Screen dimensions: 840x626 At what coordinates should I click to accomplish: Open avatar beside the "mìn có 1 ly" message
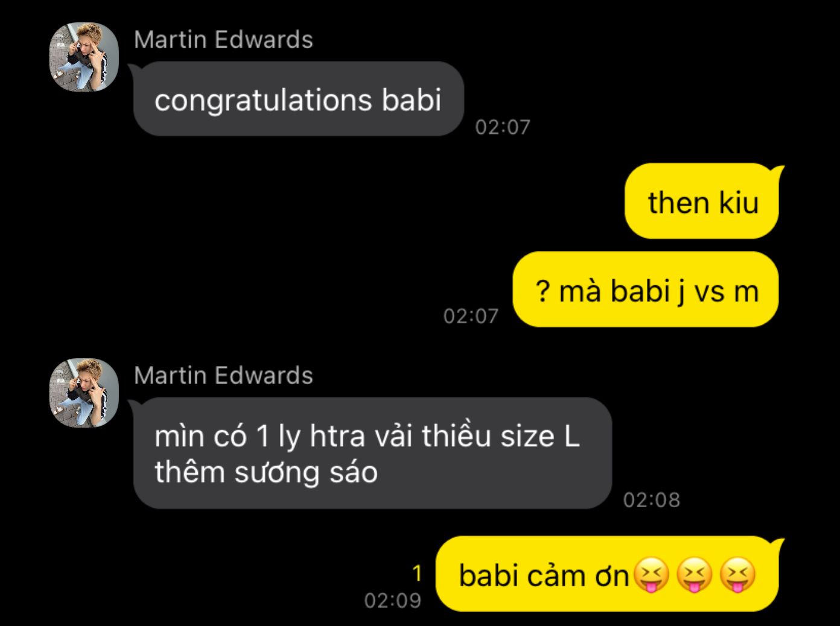click(84, 393)
